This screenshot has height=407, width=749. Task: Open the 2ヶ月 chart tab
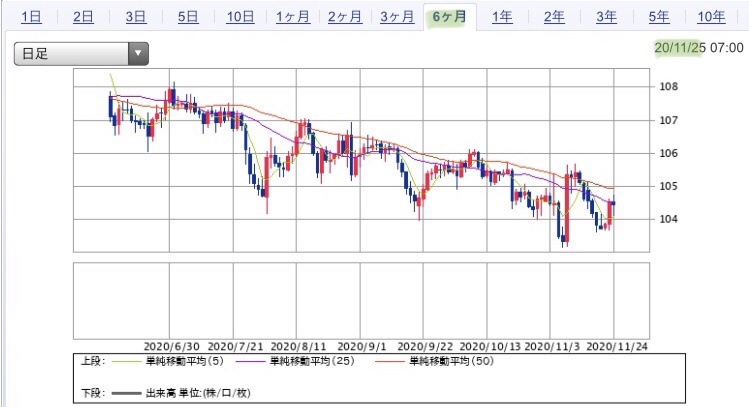[x=345, y=17]
